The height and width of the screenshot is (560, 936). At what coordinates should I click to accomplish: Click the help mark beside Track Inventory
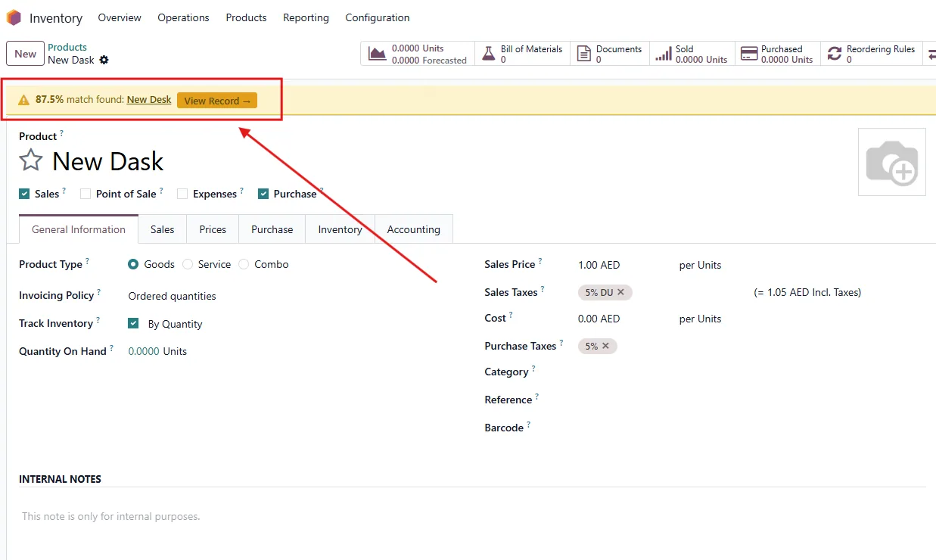click(98, 320)
